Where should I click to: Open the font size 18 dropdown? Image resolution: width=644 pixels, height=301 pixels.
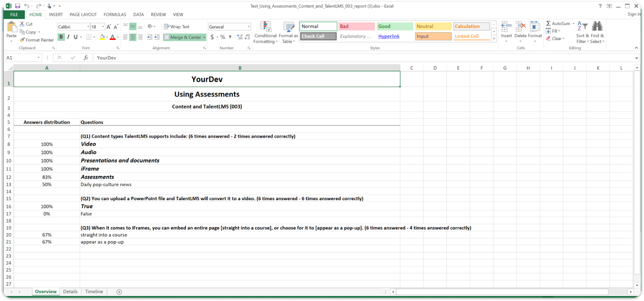103,27
